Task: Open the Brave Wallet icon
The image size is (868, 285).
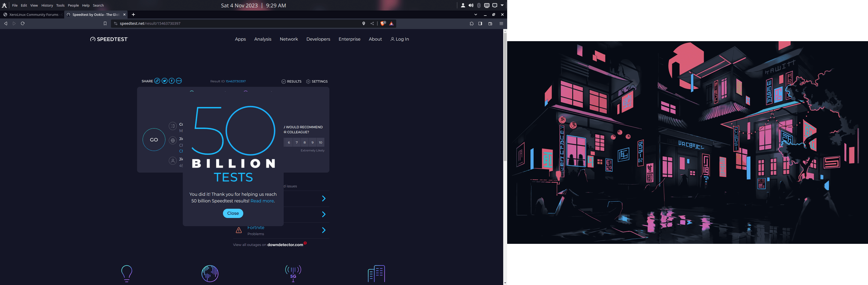Action: pyautogui.click(x=490, y=23)
